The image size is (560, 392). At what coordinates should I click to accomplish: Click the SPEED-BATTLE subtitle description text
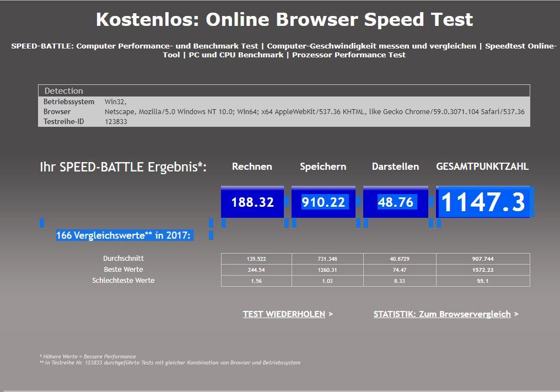tap(284, 50)
